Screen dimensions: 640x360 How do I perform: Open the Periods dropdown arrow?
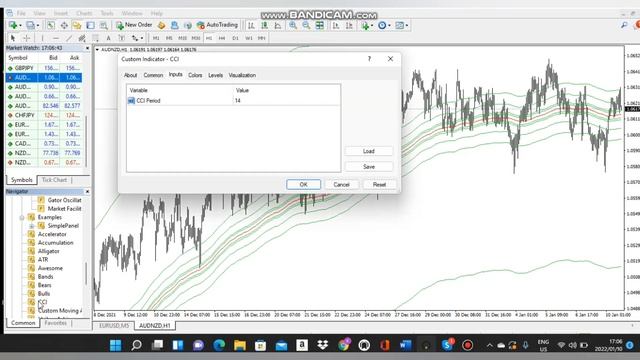(x=389, y=26)
